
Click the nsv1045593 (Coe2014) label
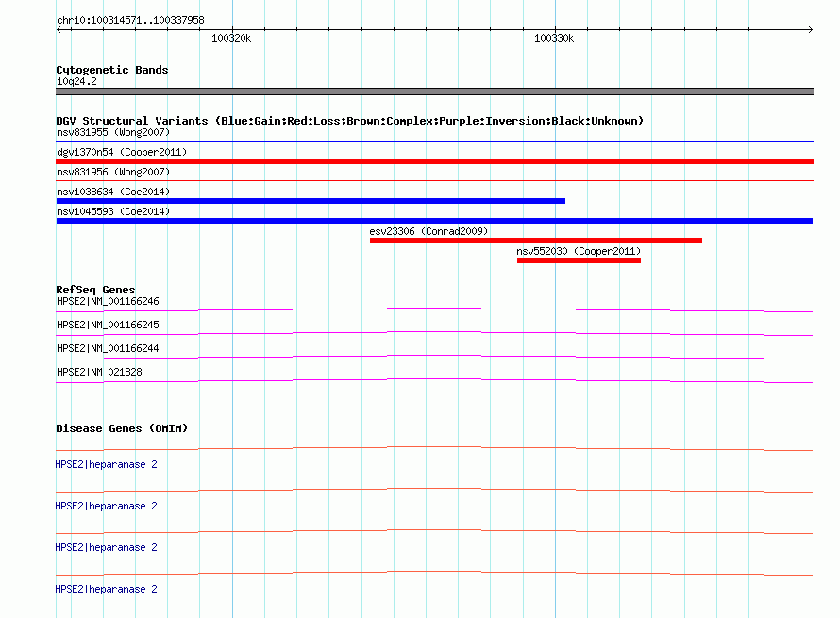(113, 211)
